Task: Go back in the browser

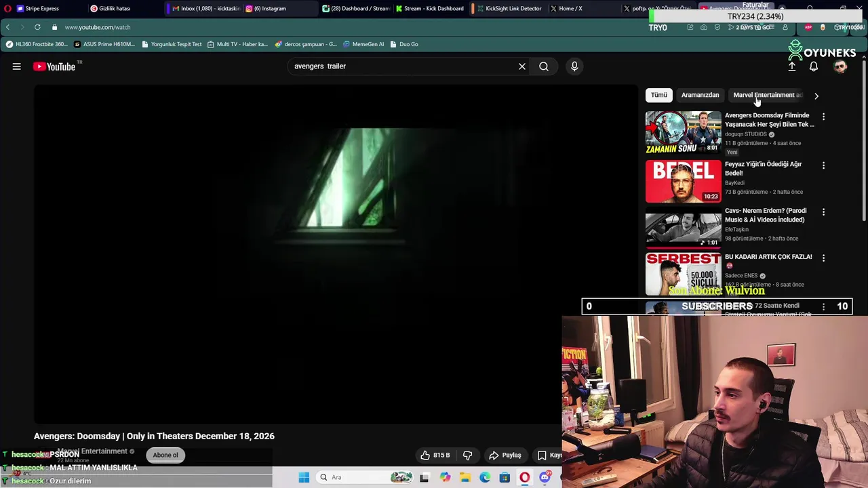Action: pyautogui.click(x=7, y=27)
